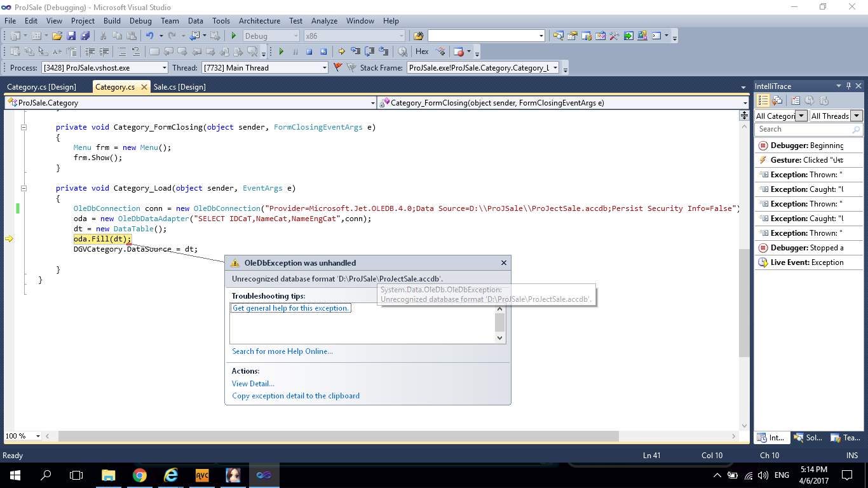Screen dimensions: 868x488
Task: Select the Gesture: Clicked event row
Action: click(808, 160)
